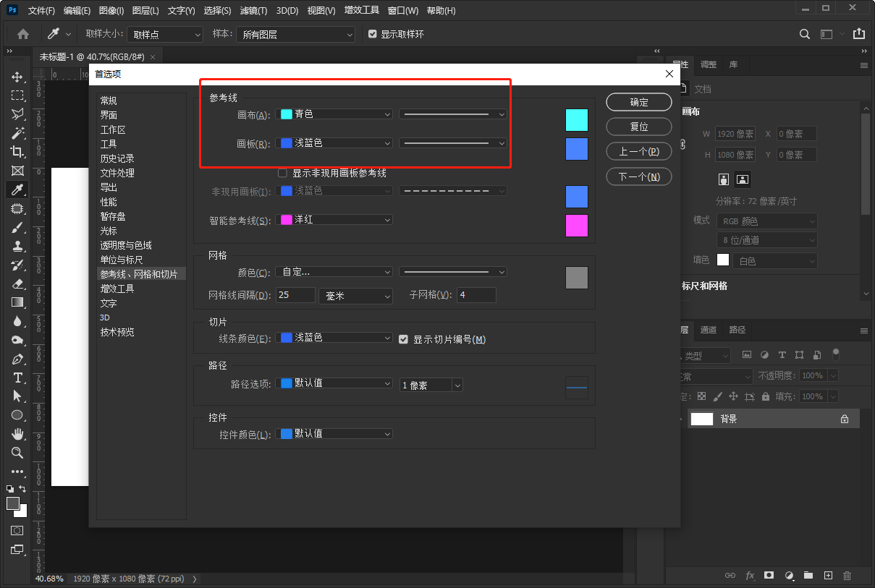This screenshot has height=588, width=875.
Task: Select the Ellipse shape tool
Action: pyautogui.click(x=17, y=415)
